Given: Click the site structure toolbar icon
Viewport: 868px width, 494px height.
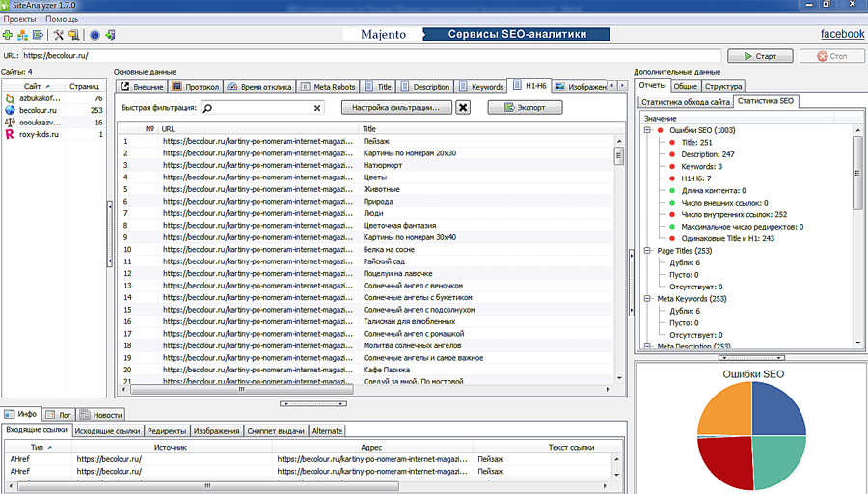Looking at the screenshot, I should click(22, 35).
